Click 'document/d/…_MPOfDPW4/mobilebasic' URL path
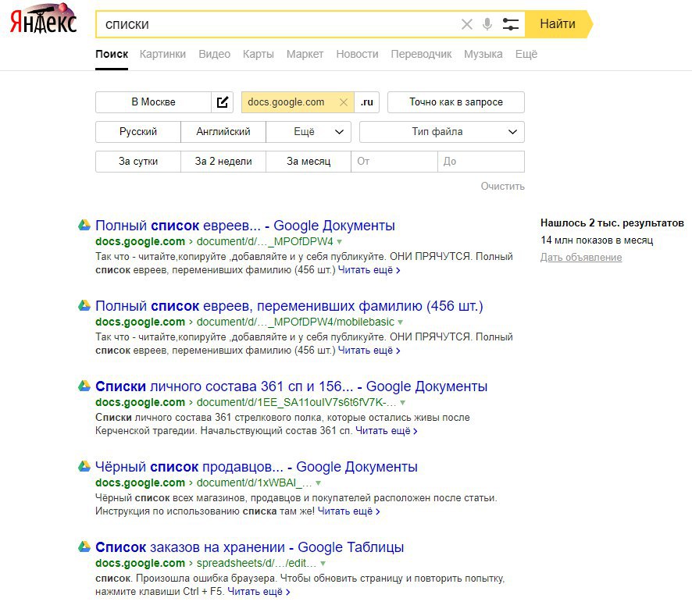692x616 pixels. coord(295,322)
